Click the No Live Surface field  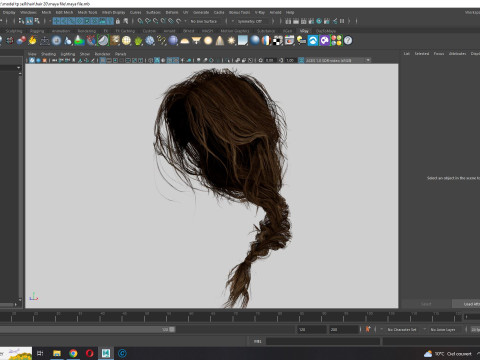(204, 21)
